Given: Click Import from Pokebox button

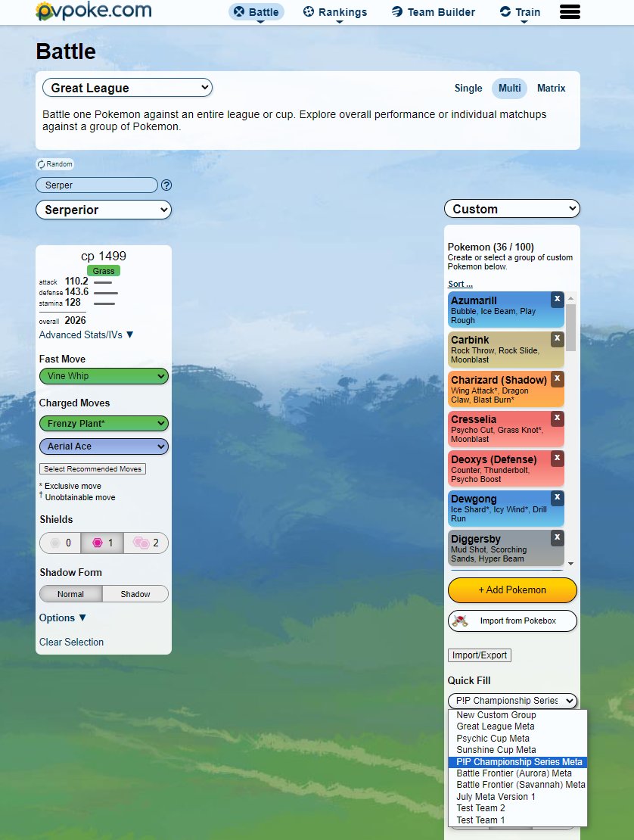Looking at the screenshot, I should tap(512, 621).
